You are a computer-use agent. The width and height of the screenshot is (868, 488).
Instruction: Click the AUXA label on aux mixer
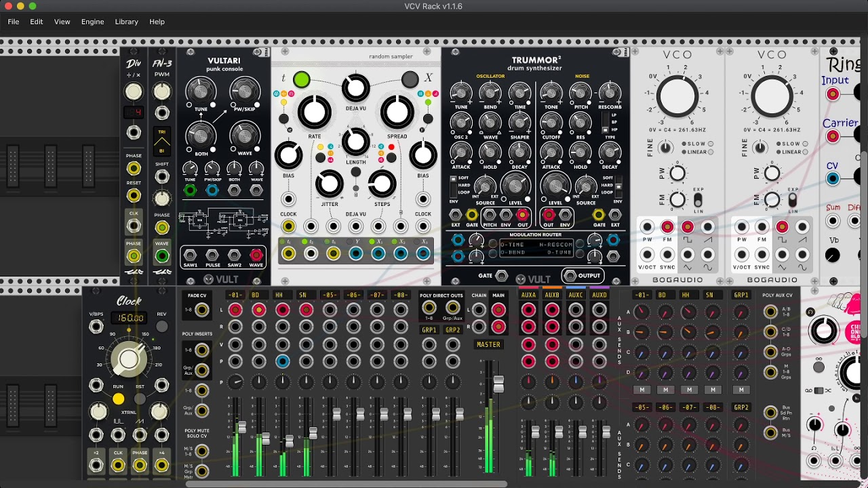(x=528, y=295)
